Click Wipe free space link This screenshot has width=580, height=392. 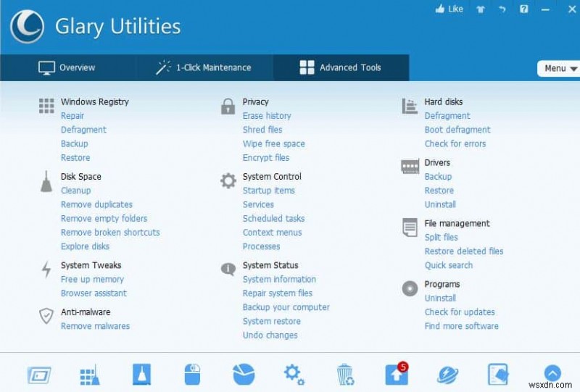(274, 144)
